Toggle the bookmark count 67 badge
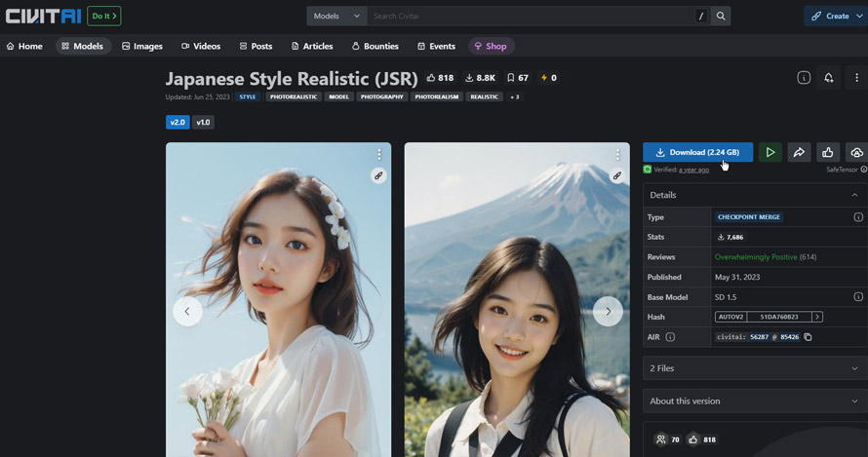Image resolution: width=868 pixels, height=457 pixels. pyautogui.click(x=516, y=78)
